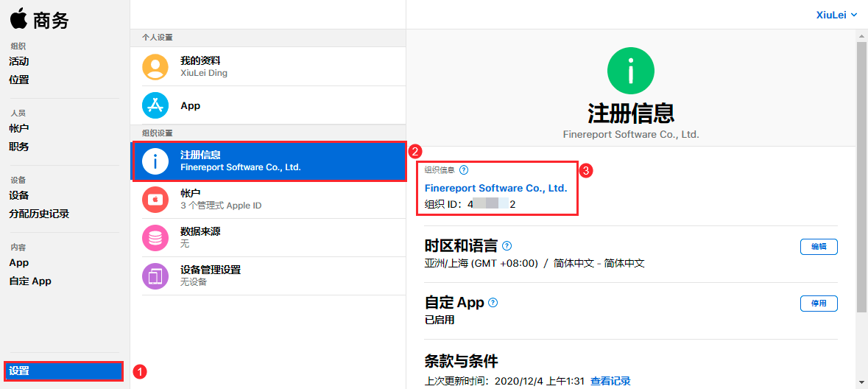Click help icon beside 组织信息
This screenshot has width=868, height=389.
464,170
